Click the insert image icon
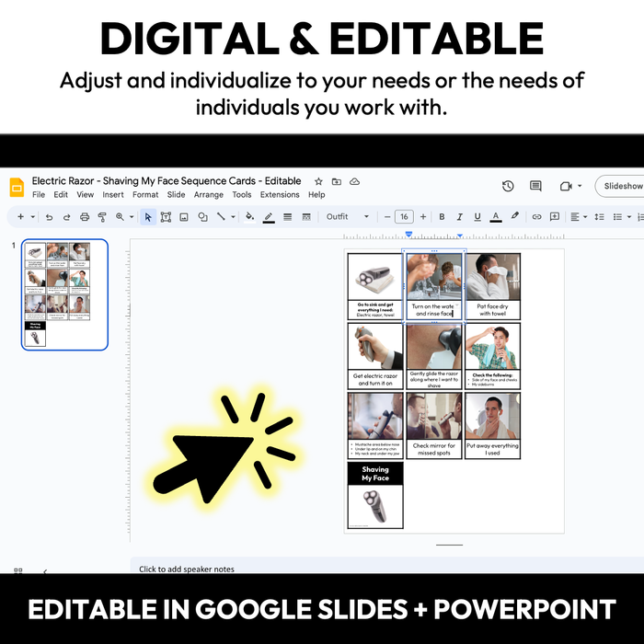Screen dimensions: 644x644 (184, 217)
